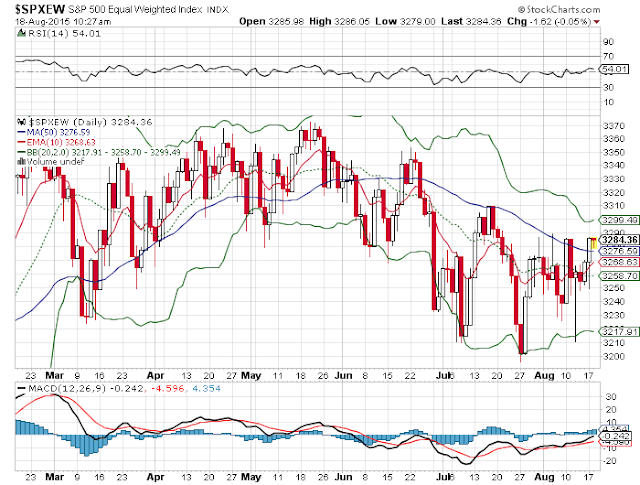
Task: Click the MA(50) 3276.59 legend text
Action: pos(58,132)
